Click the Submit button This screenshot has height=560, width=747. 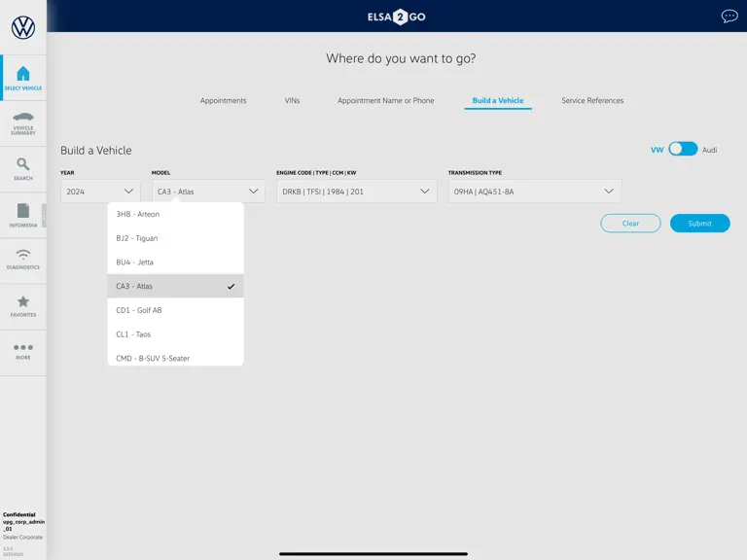(x=699, y=224)
